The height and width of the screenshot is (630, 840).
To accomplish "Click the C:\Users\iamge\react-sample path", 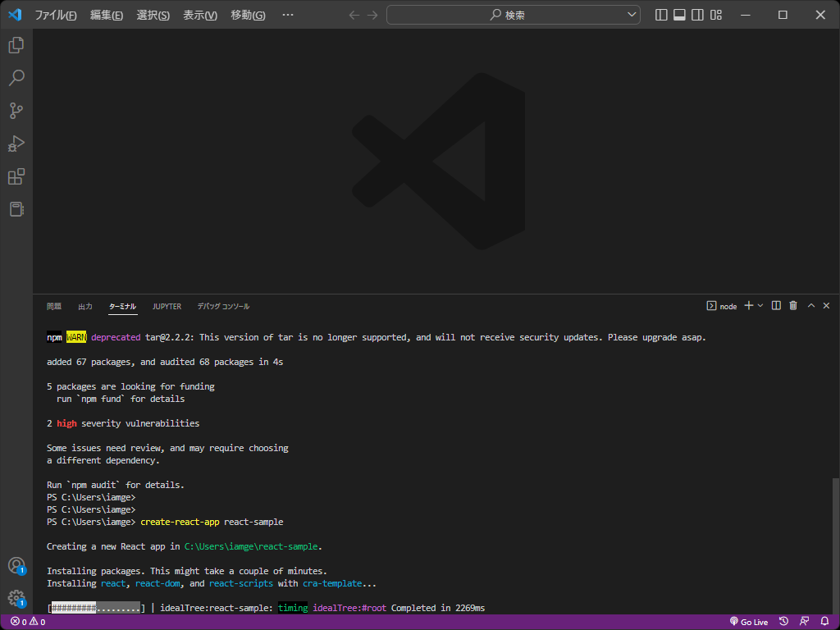I will coord(251,546).
